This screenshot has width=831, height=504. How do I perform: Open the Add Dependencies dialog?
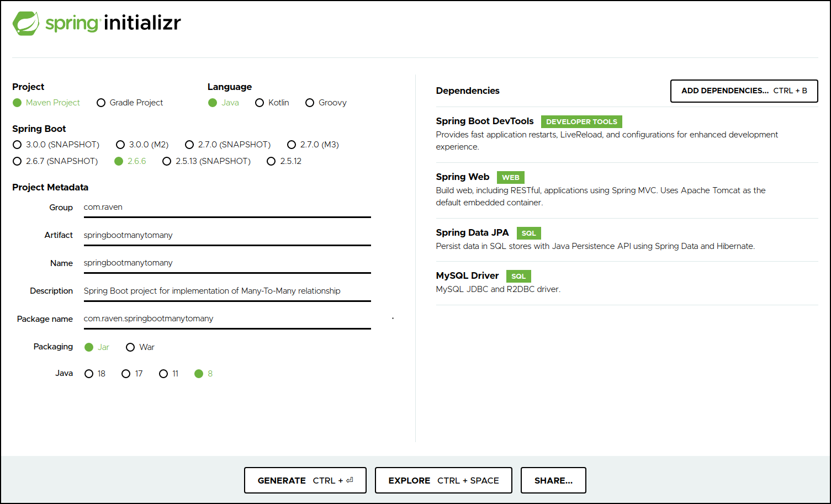[x=744, y=91]
